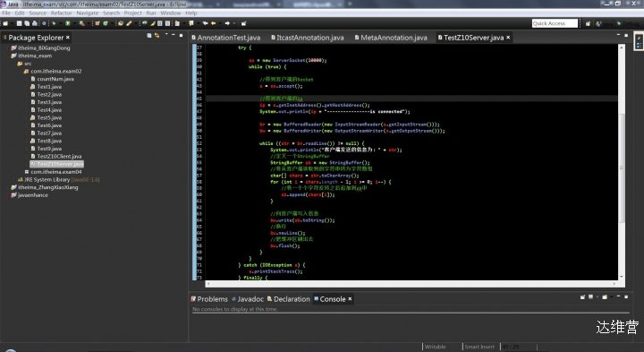Click the Run green play toolbar button
This screenshot has width=644, height=352.
click(67, 23)
